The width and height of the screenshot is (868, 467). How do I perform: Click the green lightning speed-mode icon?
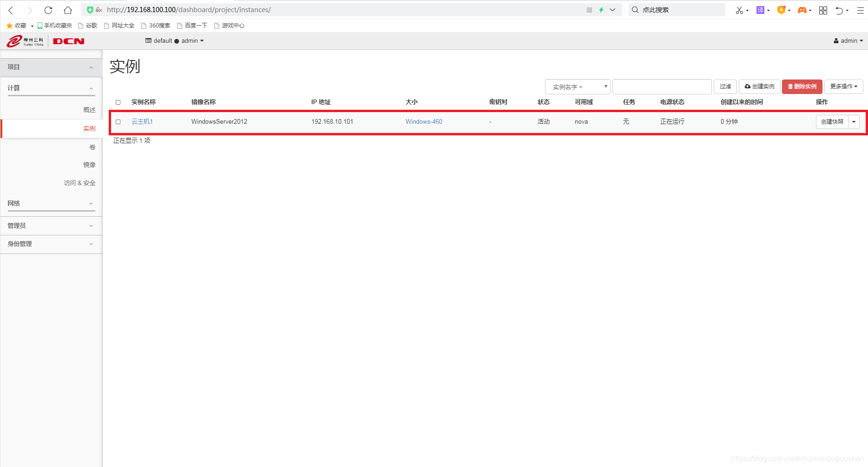pos(601,10)
